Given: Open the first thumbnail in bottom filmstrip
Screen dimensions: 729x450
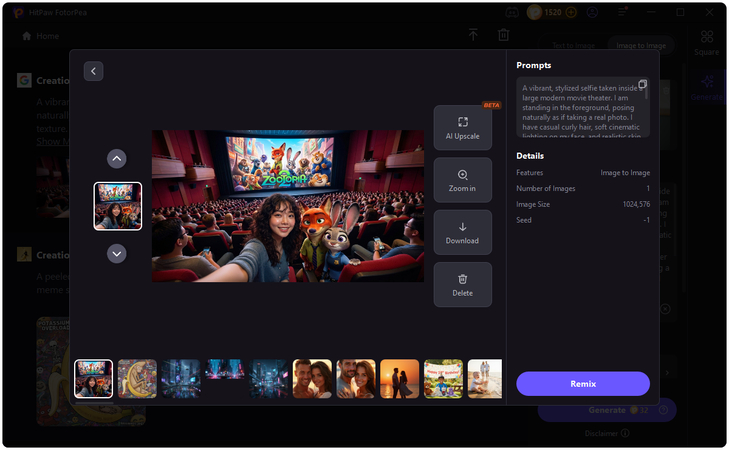Looking at the screenshot, I should (94, 379).
